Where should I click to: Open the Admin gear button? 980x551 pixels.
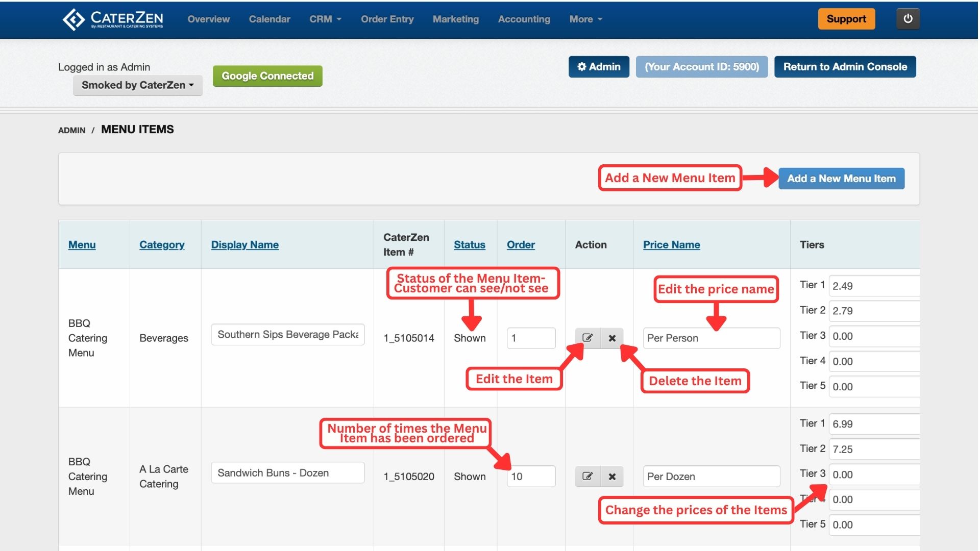599,67
